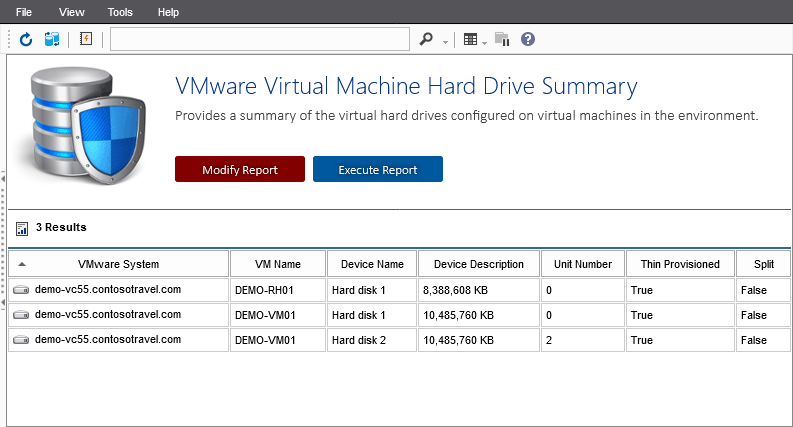The height and width of the screenshot is (427, 793).
Task: Select the 'Hard disk 2' device name cell
Action: [x=372, y=340]
